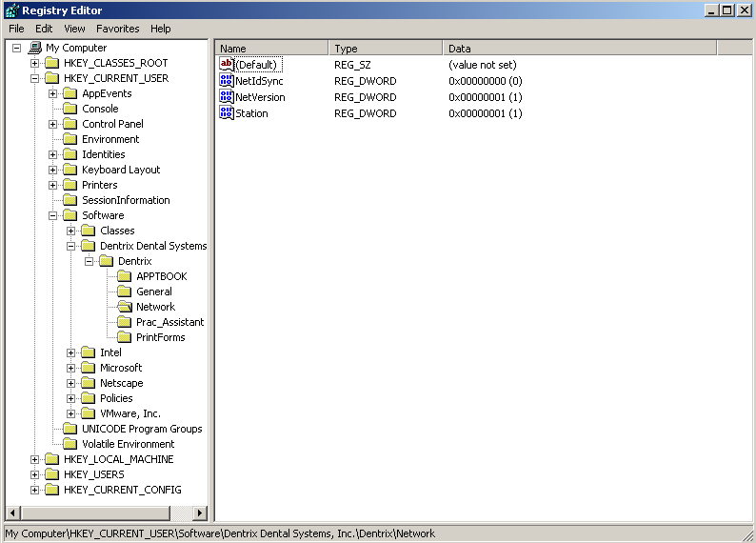Image resolution: width=756 pixels, height=543 pixels.
Task: Expand the HKEY_CURRENT_CONFIG key
Action: click(x=34, y=490)
